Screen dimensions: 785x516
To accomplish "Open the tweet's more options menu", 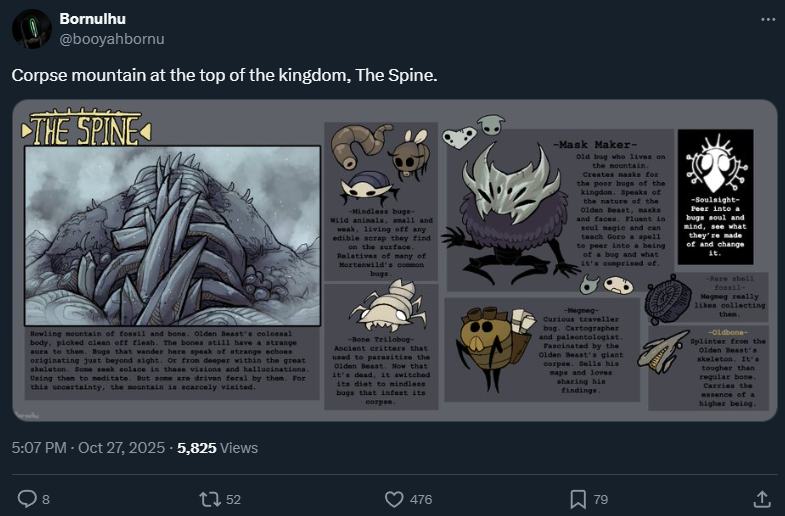I will click(768, 19).
